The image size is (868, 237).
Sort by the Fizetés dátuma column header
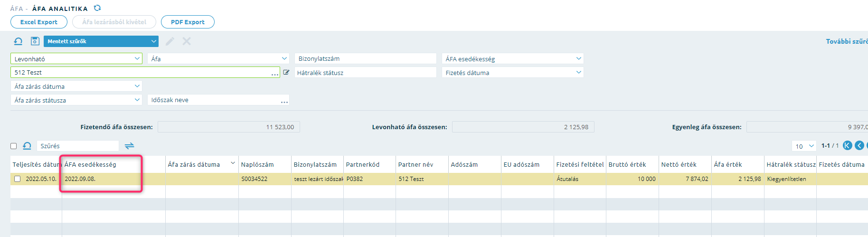tap(841, 164)
